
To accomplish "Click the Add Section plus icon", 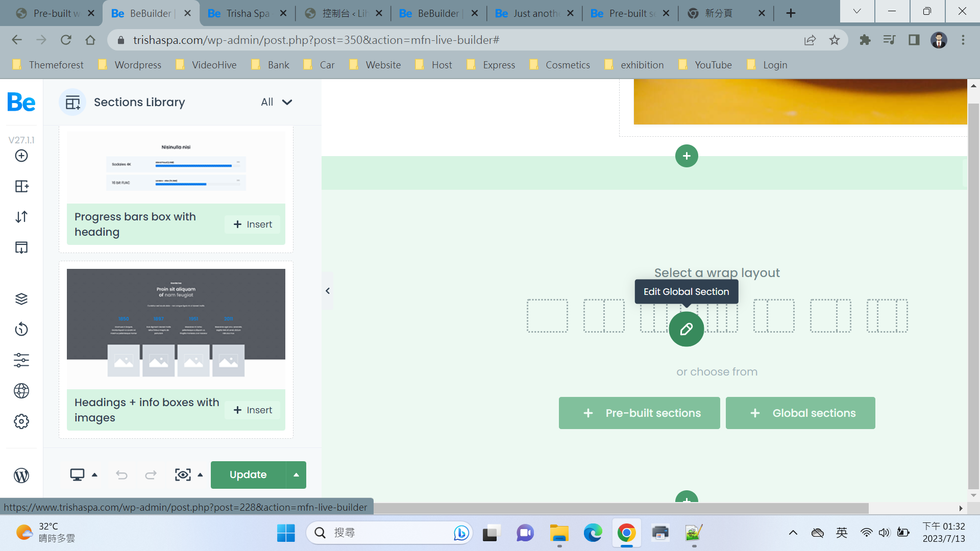I will [x=687, y=156].
